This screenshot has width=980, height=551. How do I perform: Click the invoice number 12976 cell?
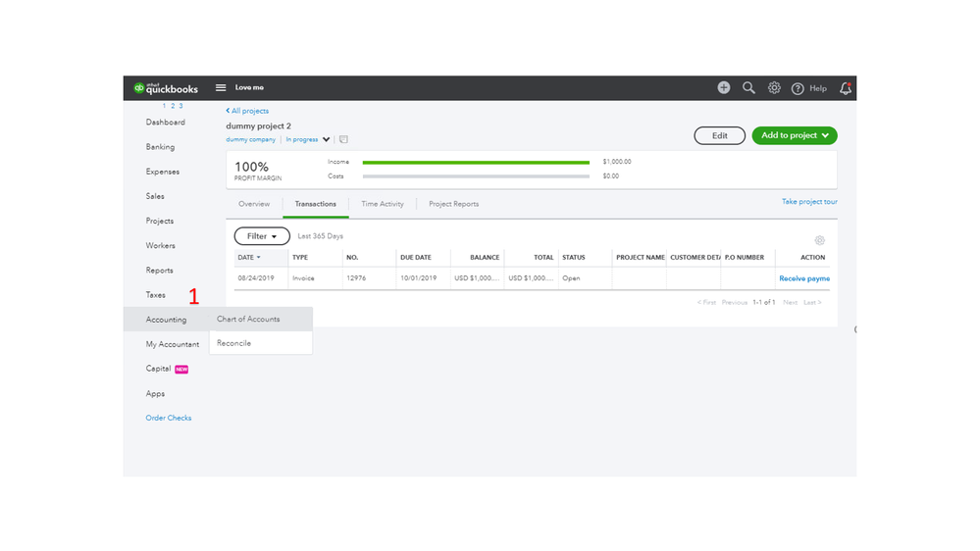tap(356, 278)
